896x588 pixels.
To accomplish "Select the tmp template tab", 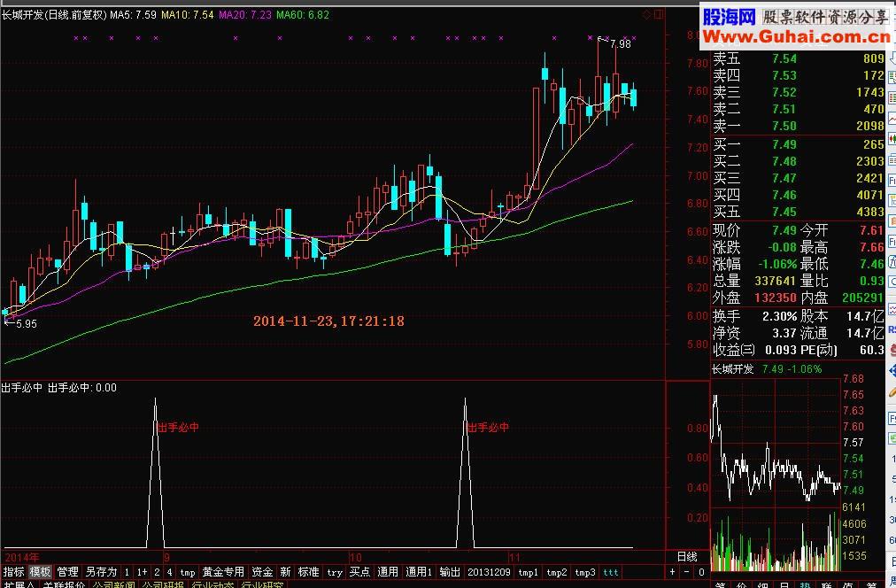I will [x=188, y=572].
